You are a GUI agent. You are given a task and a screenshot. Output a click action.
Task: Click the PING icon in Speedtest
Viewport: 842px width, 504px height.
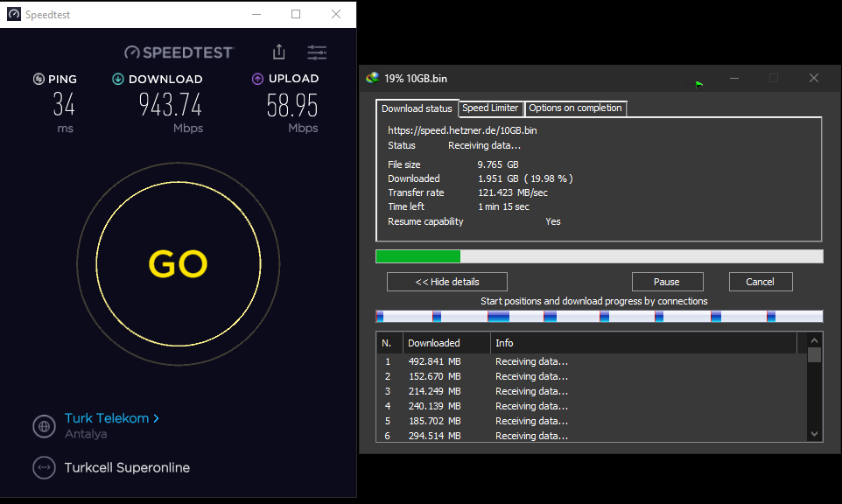[x=39, y=79]
